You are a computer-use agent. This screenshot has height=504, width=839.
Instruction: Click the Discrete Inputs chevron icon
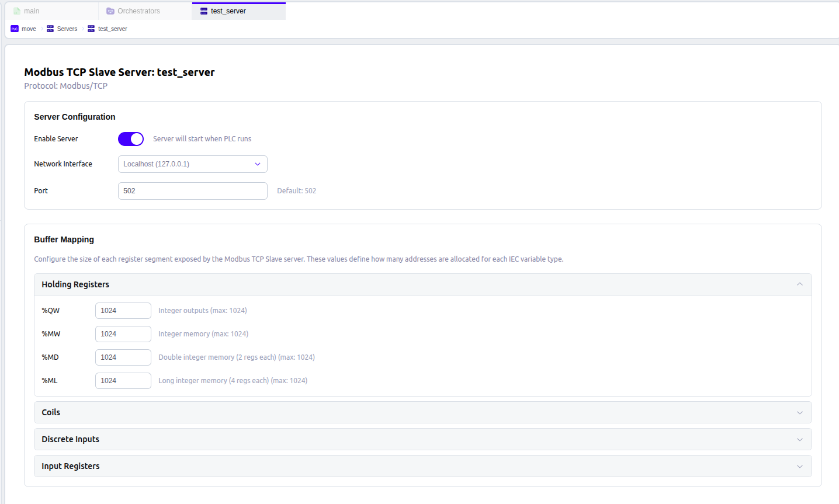coord(800,440)
